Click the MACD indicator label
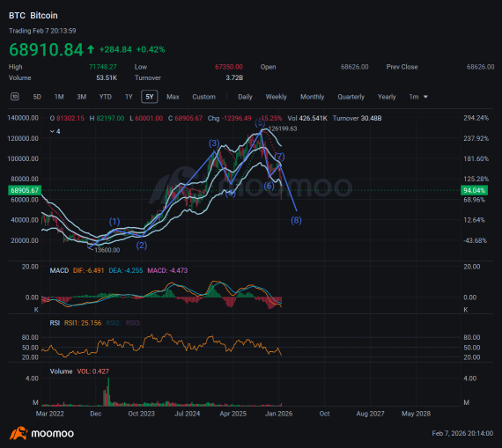The height and width of the screenshot is (448, 502). [x=59, y=271]
